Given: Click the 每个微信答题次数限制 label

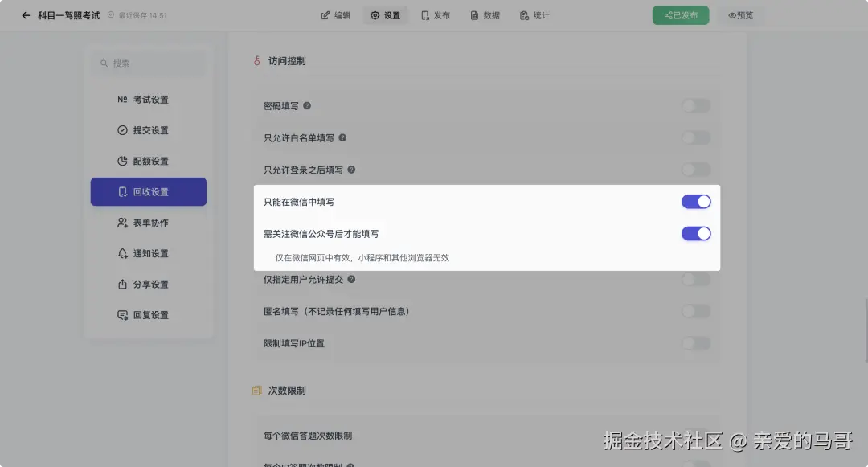Looking at the screenshot, I should 308,436.
